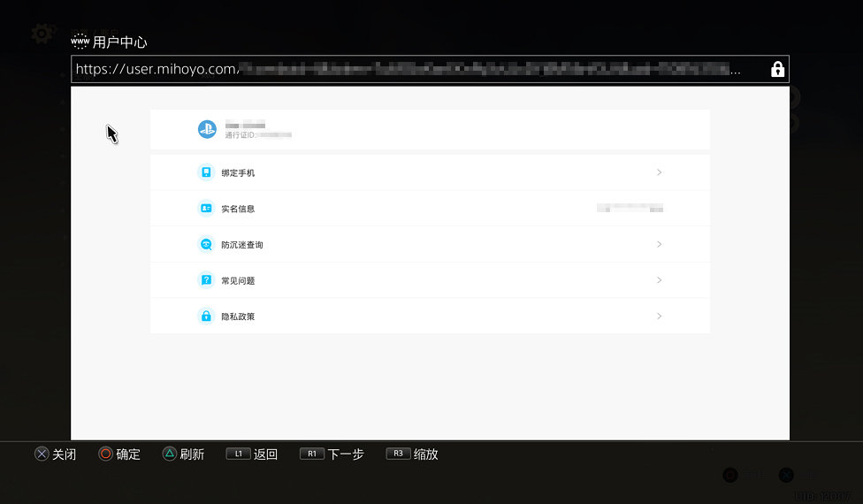
Task: Expand the 绑定手机 row chevron
Action: [659, 172]
